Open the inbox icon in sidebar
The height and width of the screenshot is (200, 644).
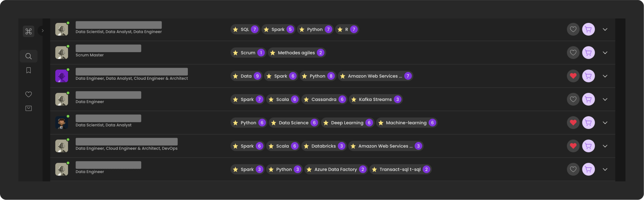click(29, 108)
